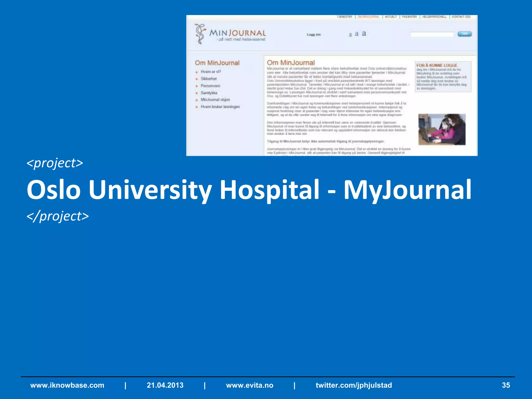Open the Tjenester menu item
This screenshot has width=532, height=399.
[x=344, y=17]
